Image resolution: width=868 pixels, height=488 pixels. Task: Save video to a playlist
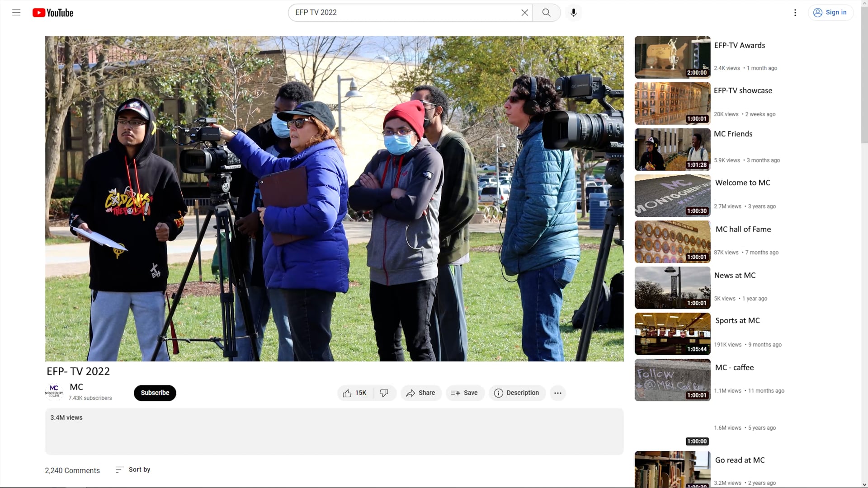pos(465,393)
